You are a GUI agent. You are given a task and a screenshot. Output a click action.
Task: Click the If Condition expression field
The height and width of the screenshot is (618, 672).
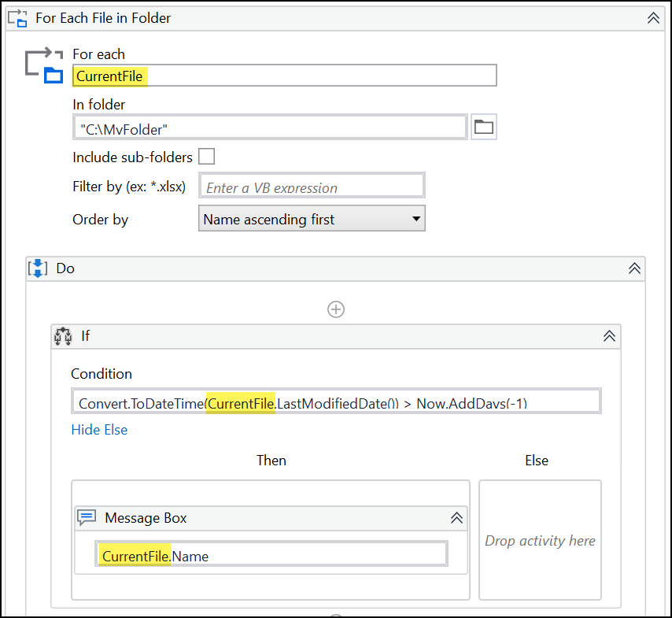(x=337, y=402)
